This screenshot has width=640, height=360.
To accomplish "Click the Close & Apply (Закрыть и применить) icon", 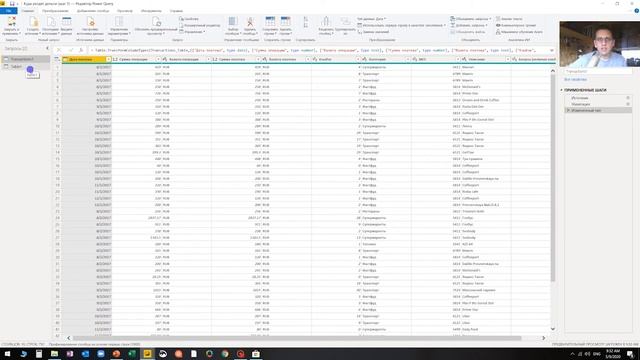I will coord(11,22).
